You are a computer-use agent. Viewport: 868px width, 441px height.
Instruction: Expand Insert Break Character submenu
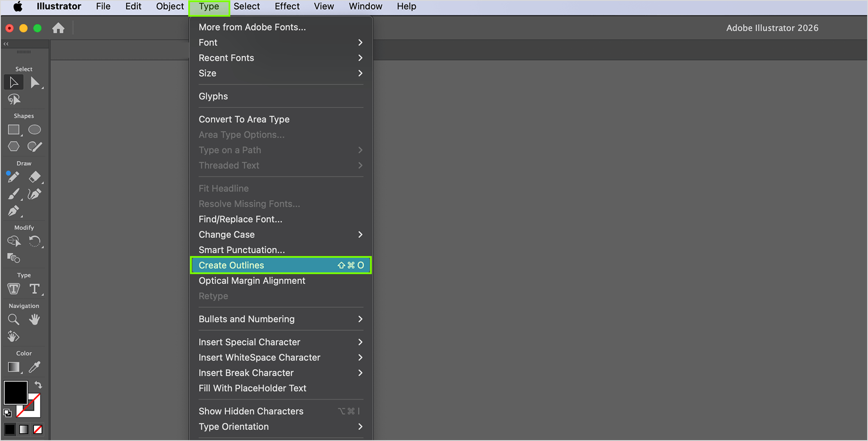[281, 373]
